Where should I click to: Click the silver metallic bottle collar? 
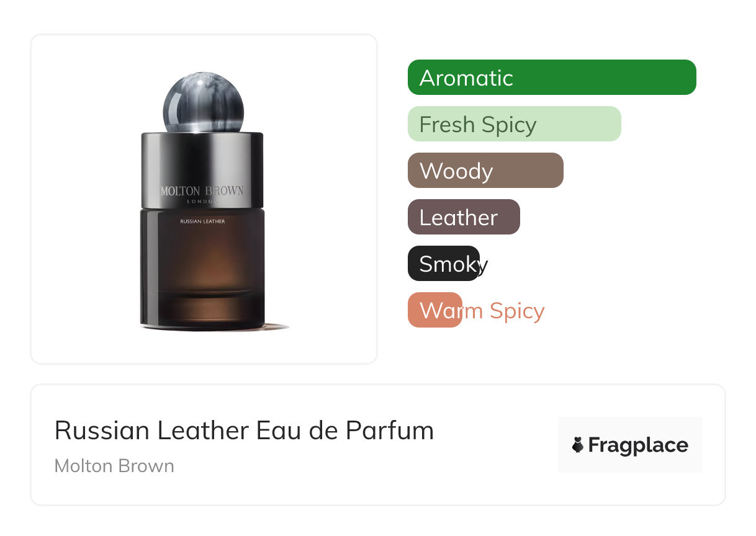[x=202, y=170]
